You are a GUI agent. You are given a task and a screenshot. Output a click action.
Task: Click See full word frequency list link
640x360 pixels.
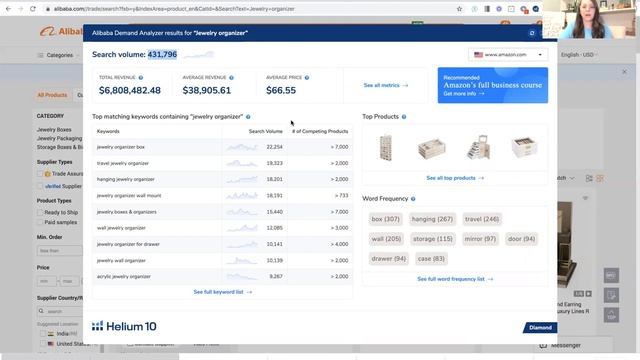[455, 279]
